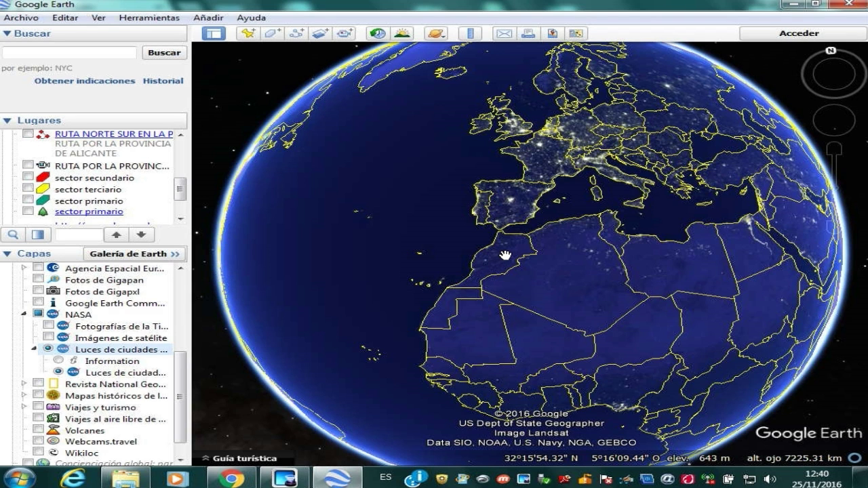Open the Herramientas menu
Viewport: 868px width, 488px height.
tap(149, 18)
